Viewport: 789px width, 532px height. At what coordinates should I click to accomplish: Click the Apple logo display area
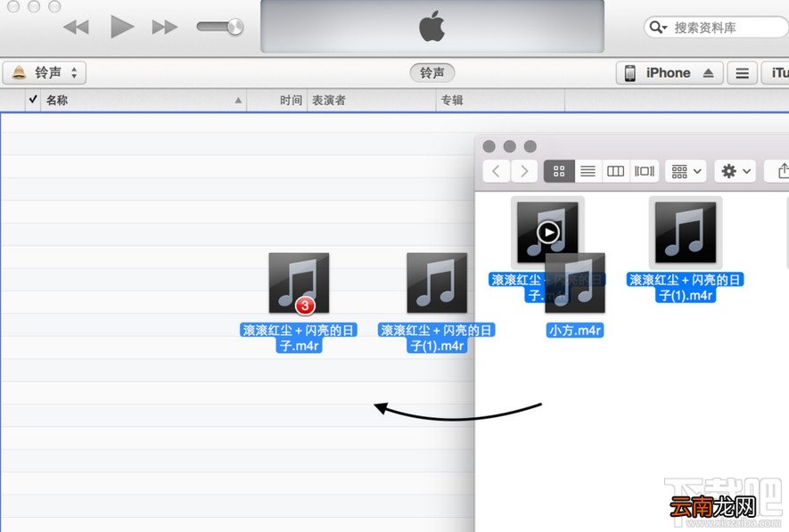click(432, 26)
